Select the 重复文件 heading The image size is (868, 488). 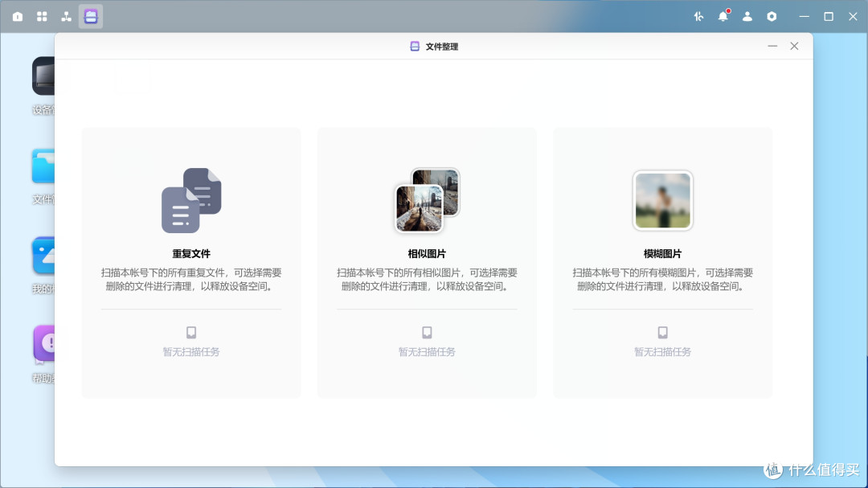coord(191,254)
